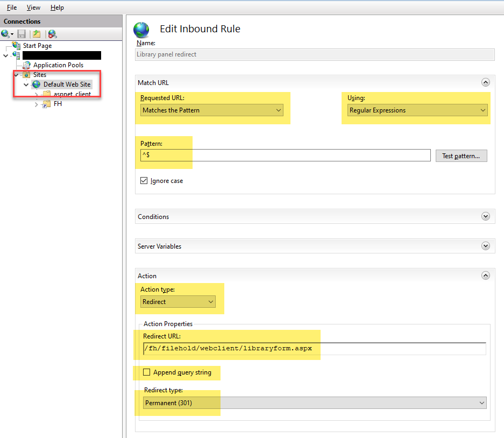Select the Default Web Site globe icon
Image resolution: width=504 pixels, height=438 pixels.
point(36,84)
